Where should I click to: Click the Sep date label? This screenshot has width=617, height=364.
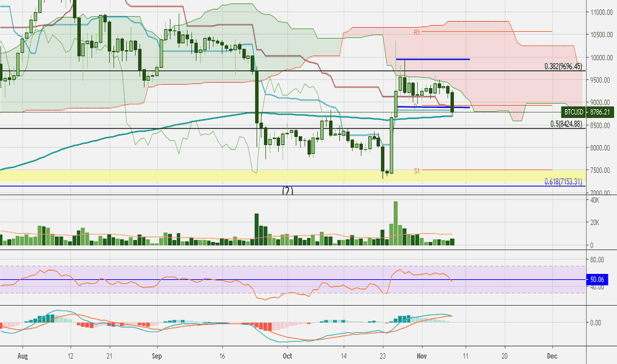157,356
